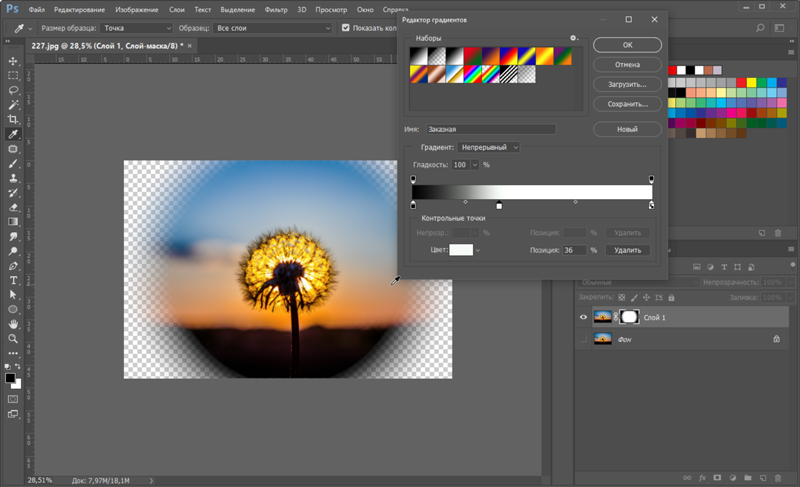Select the Zoom tool
Screen dimensions: 800x487
click(x=13, y=338)
